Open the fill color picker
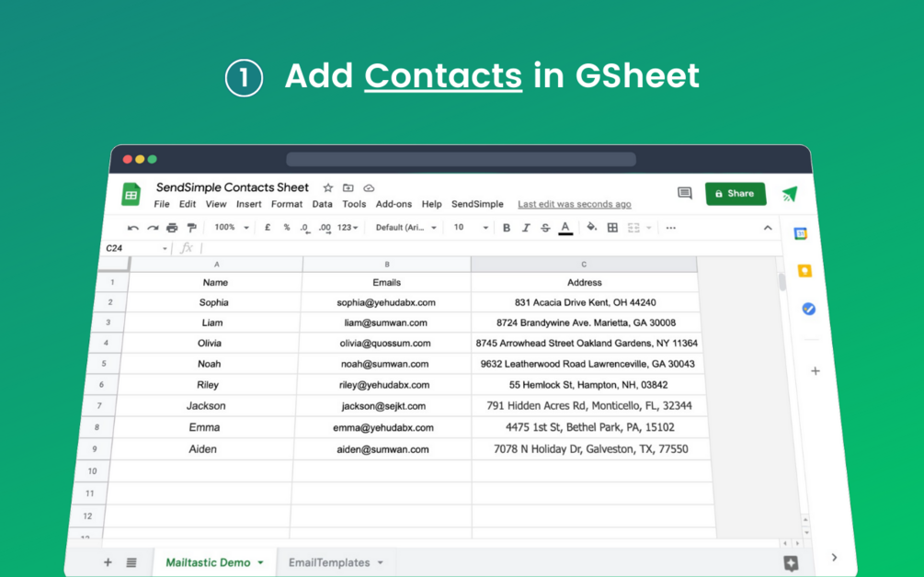This screenshot has height=577, width=924. 592,227
